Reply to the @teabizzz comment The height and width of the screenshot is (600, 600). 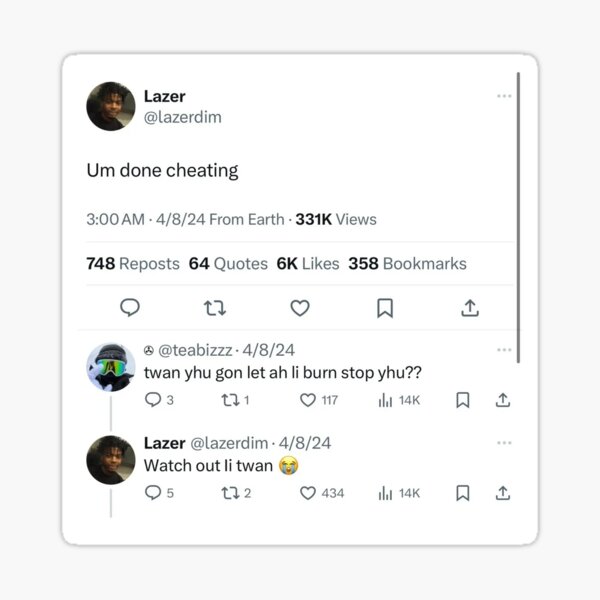click(153, 400)
